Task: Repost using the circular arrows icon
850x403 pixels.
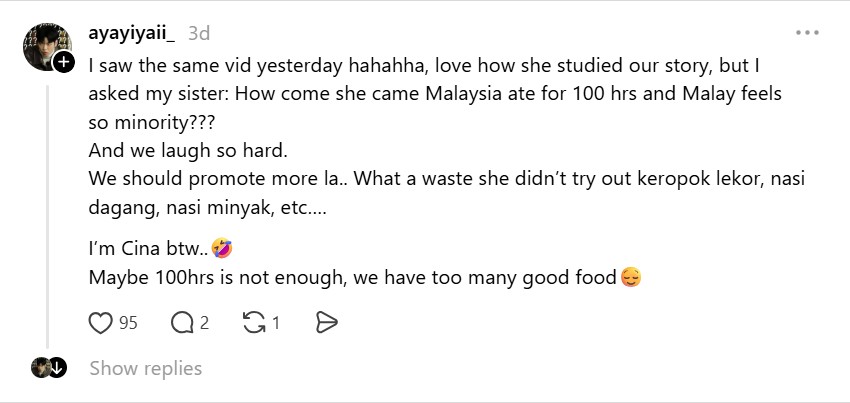Action: point(254,323)
